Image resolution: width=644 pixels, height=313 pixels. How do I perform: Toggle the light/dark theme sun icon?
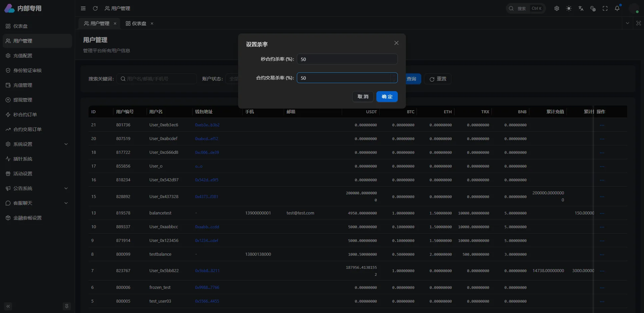coord(569,8)
